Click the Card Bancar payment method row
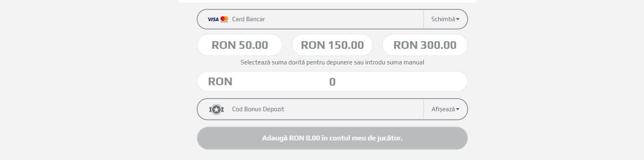 [332, 19]
